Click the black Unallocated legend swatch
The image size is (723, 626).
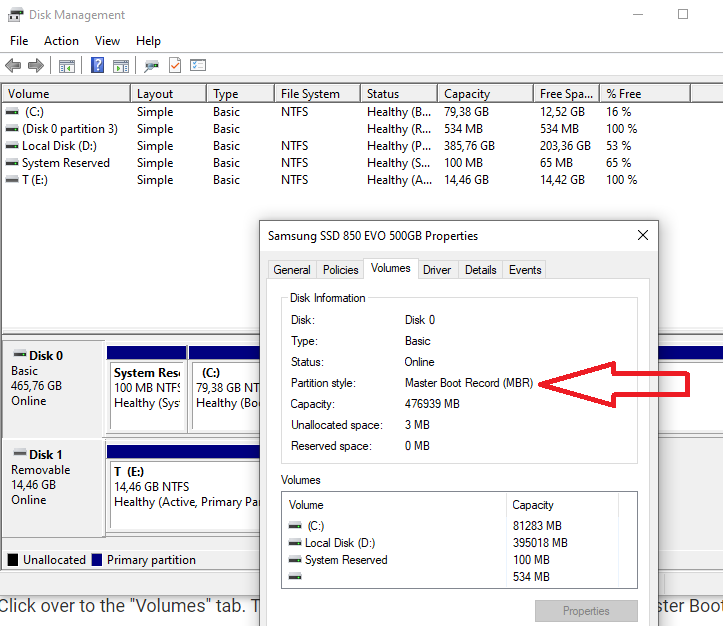[x=13, y=560]
